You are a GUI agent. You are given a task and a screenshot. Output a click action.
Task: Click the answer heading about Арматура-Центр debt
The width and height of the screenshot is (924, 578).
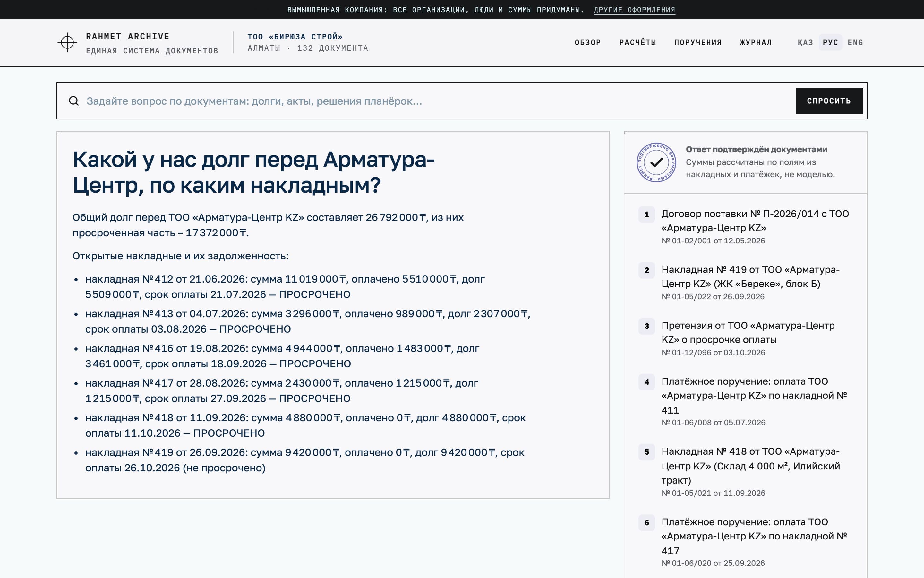tap(253, 172)
